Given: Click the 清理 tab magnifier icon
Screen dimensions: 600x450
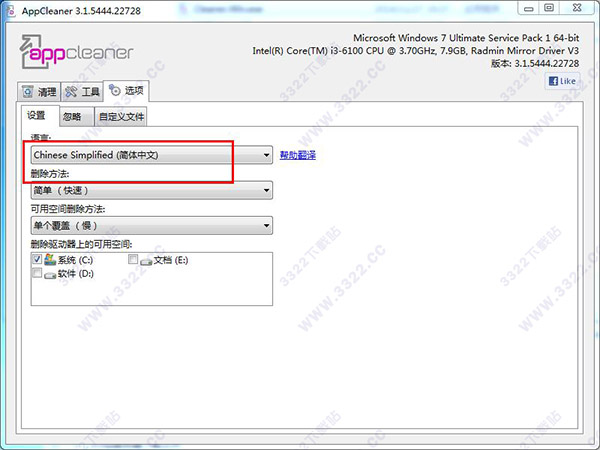Looking at the screenshot, I should click(28, 92).
